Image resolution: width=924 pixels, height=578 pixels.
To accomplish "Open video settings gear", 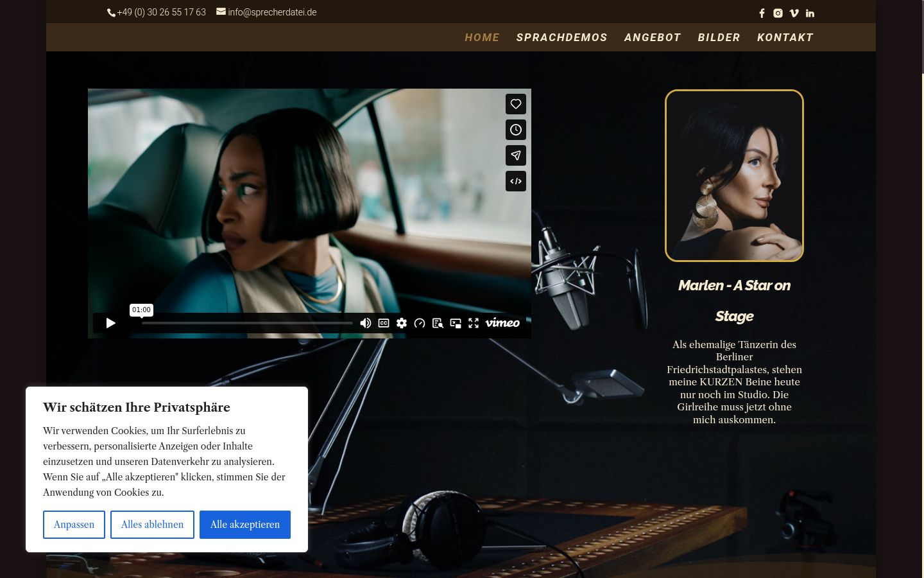I will (x=402, y=323).
